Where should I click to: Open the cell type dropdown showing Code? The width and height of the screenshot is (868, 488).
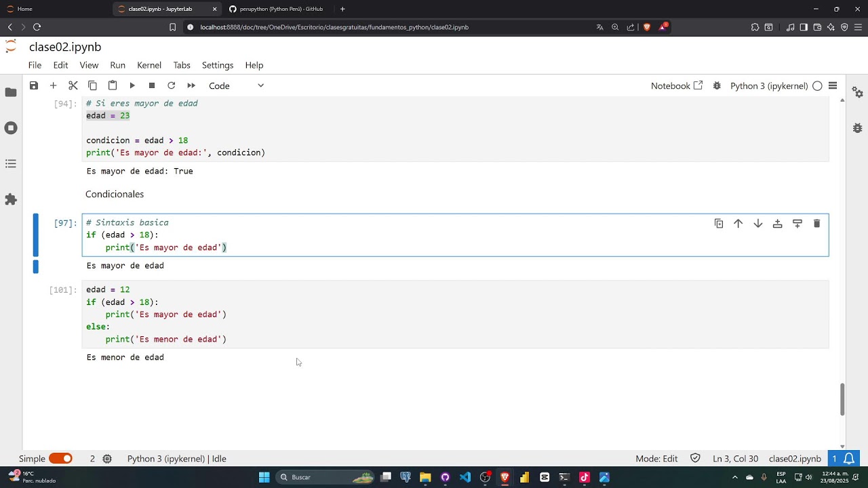tap(236, 85)
